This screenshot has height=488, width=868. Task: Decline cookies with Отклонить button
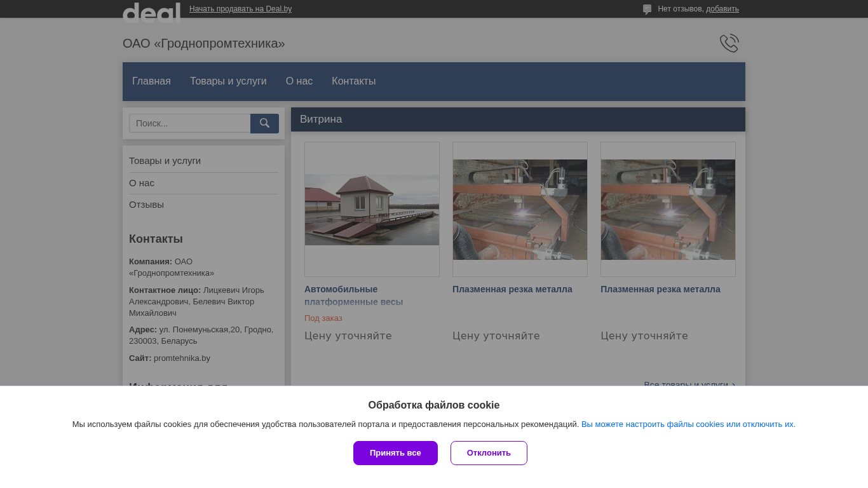[x=489, y=453]
